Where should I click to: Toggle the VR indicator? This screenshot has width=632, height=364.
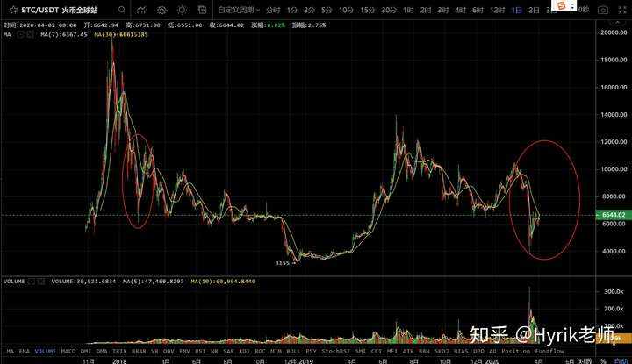154,351
